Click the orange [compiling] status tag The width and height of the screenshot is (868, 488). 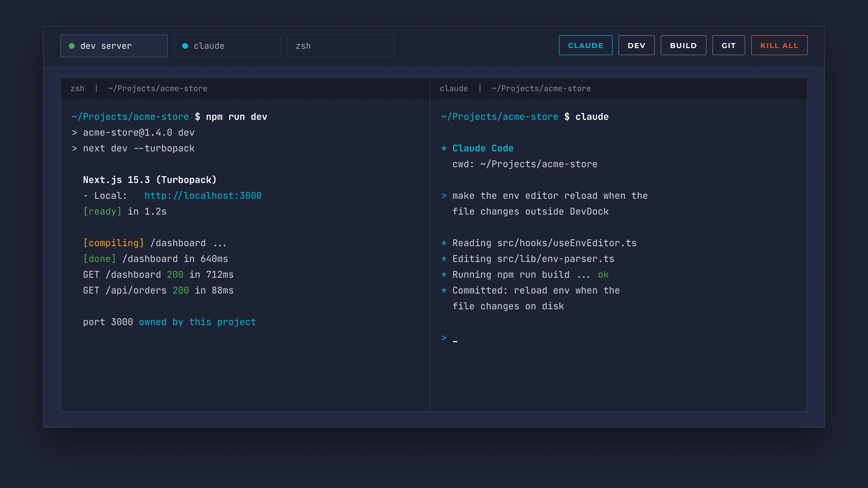tap(113, 243)
